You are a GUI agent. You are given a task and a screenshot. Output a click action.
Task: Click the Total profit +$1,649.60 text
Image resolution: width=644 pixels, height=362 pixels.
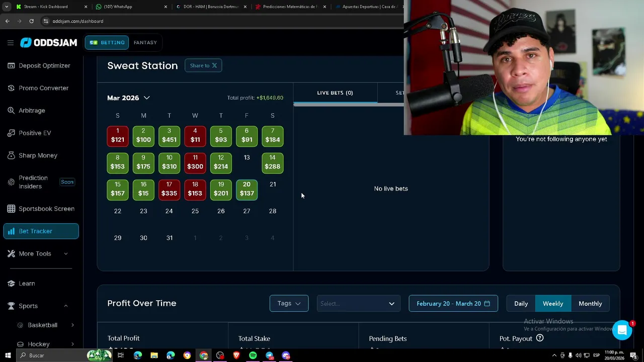click(x=255, y=98)
